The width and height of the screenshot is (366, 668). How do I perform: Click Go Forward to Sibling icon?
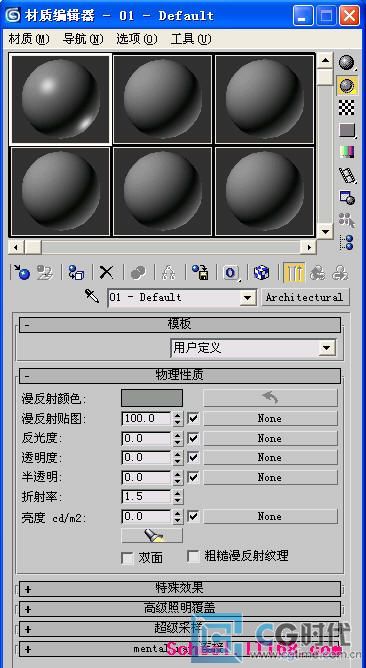340,272
